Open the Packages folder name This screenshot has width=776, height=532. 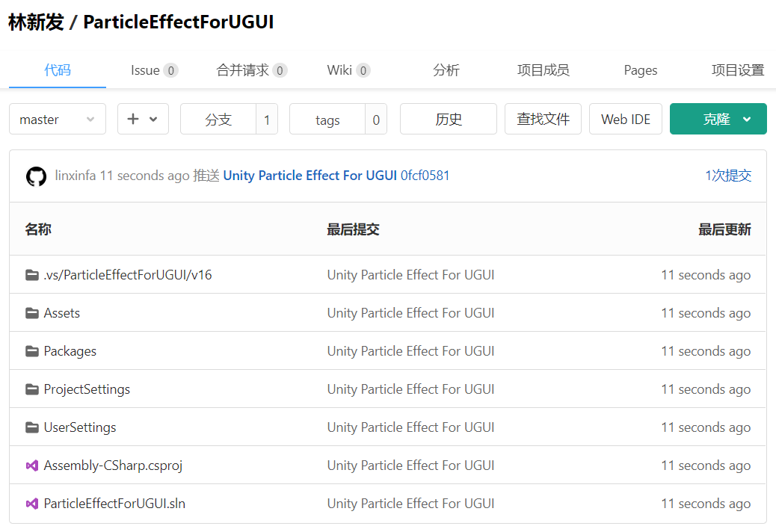point(70,351)
